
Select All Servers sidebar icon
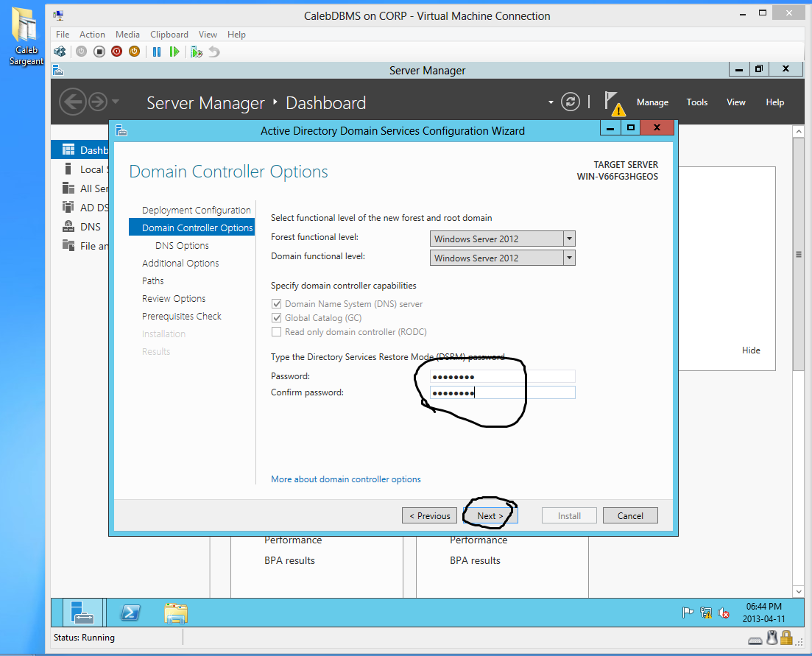(68, 188)
